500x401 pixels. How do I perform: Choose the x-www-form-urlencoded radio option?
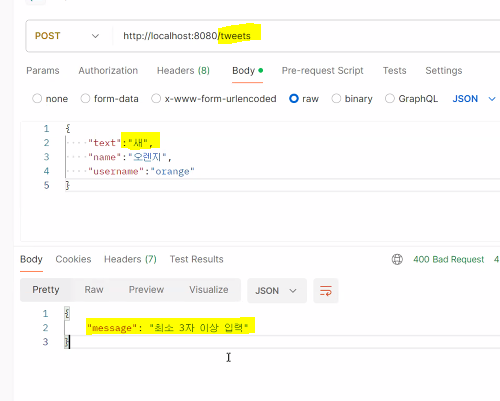point(156,99)
